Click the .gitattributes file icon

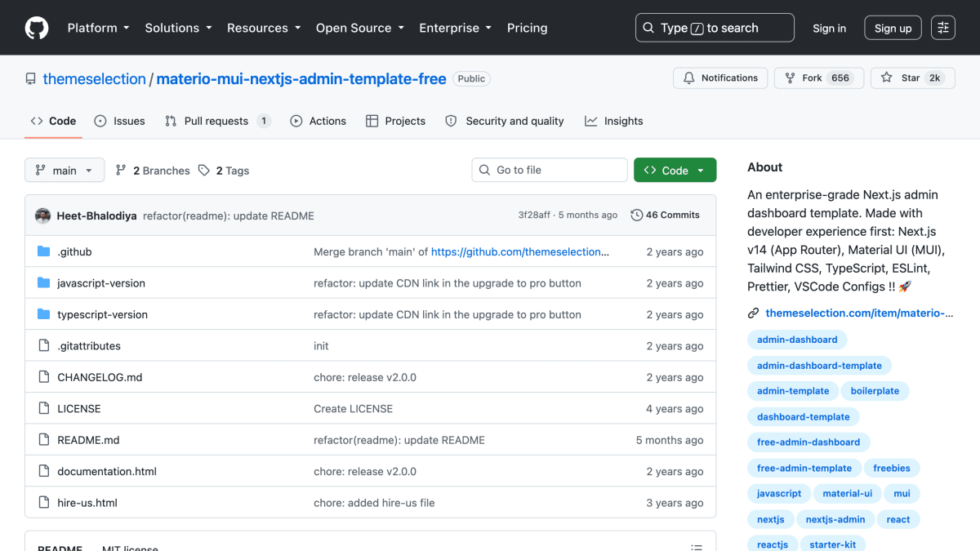(x=44, y=345)
